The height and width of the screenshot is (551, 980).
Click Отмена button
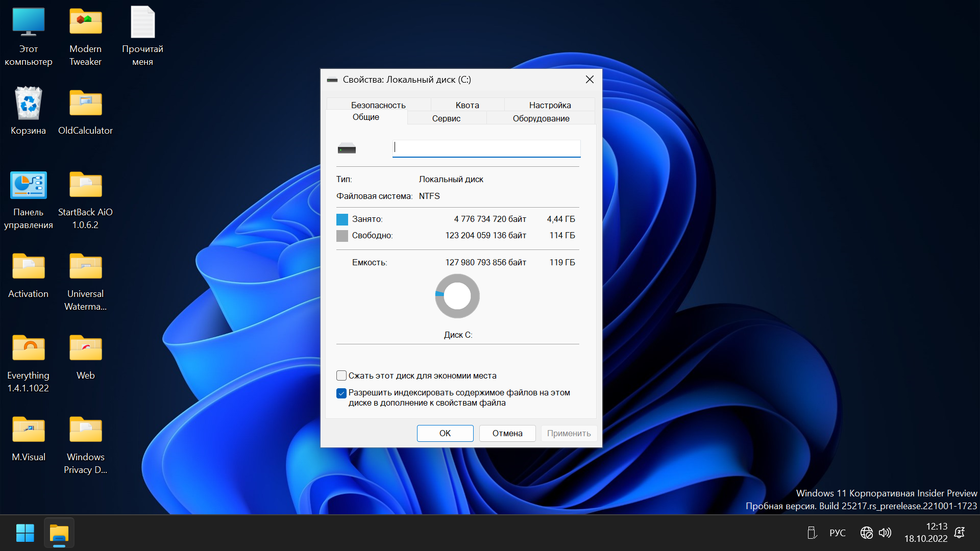coord(506,433)
